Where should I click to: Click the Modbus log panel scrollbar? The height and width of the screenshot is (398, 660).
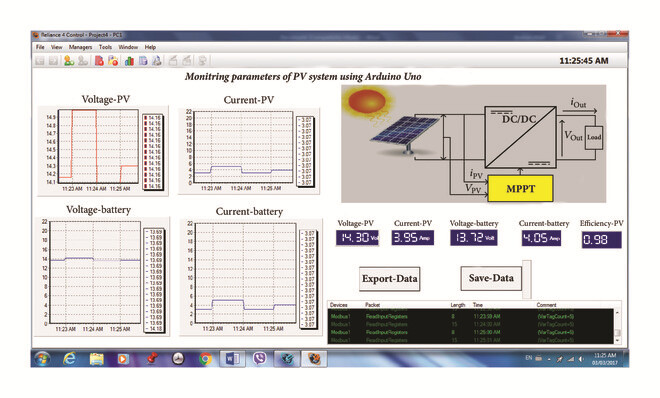click(617, 326)
